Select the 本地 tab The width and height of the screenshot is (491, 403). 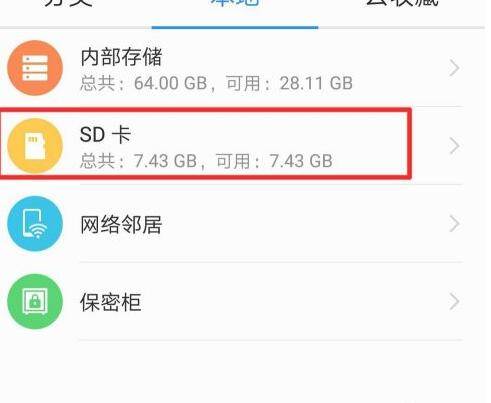[235, 3]
